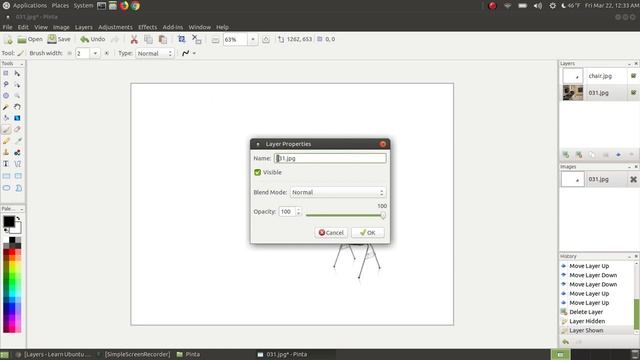Select the Color Picker eyedropper tool

[17, 141]
